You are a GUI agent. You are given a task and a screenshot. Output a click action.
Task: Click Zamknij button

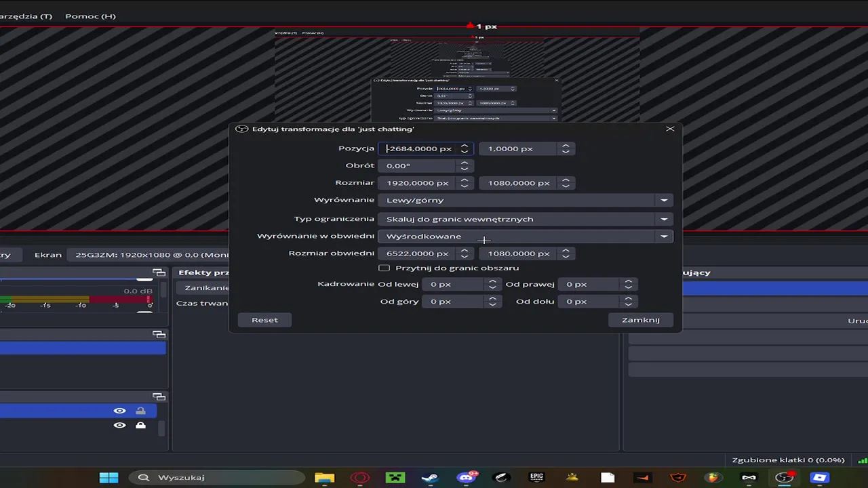click(641, 320)
